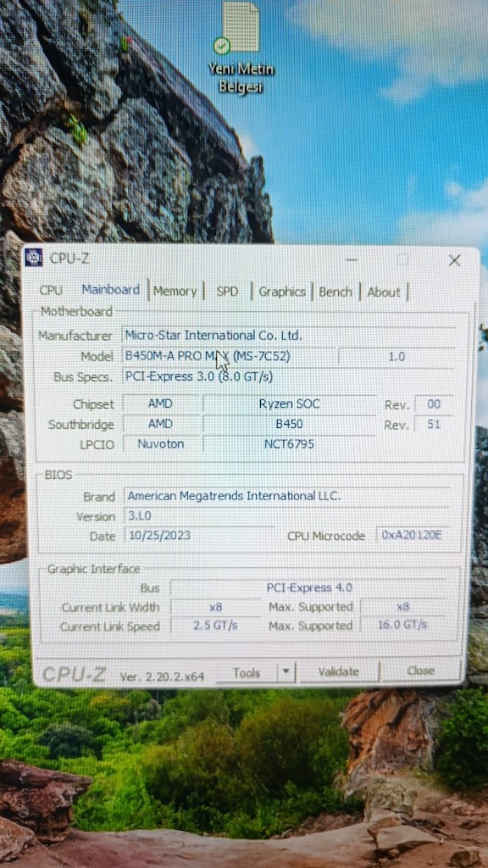Click the Southbridge B450 field

tap(290, 424)
